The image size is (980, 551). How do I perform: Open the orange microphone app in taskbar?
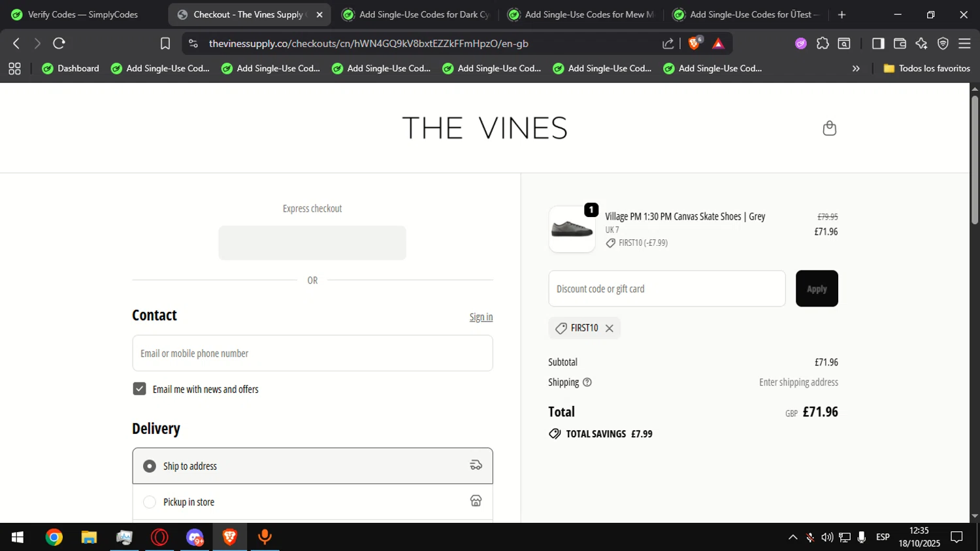[265, 537]
